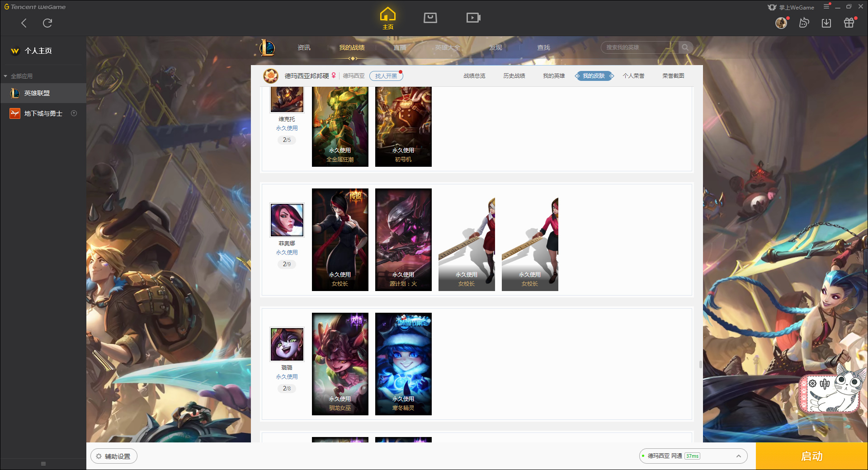This screenshot has width=868, height=470.
Task: Refresh the page with the reload icon
Action: [47, 23]
